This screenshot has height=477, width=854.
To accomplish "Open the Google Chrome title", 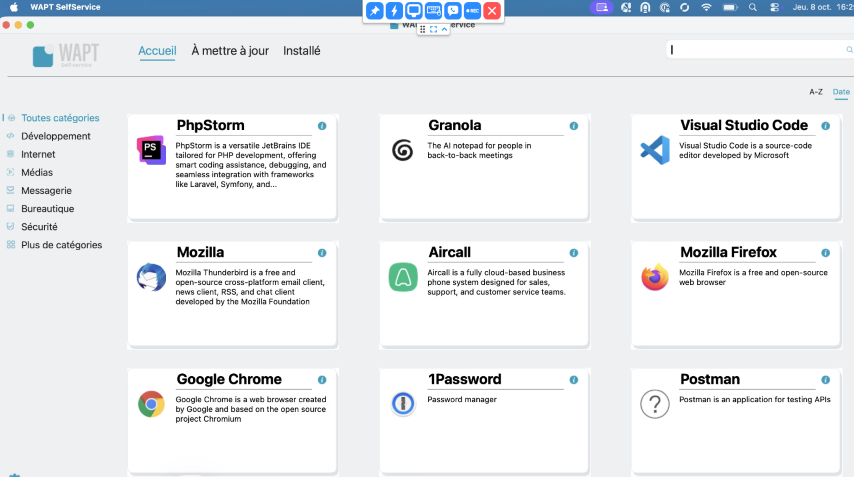I will click(229, 379).
